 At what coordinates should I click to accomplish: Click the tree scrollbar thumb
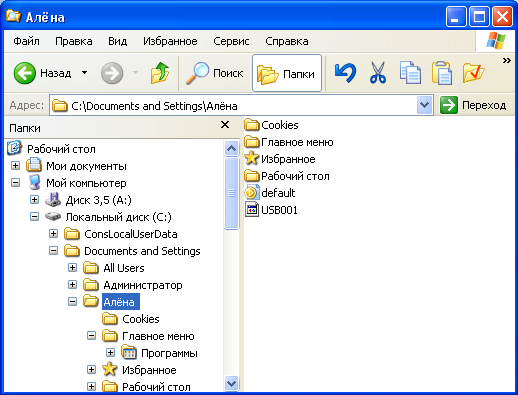(x=231, y=193)
